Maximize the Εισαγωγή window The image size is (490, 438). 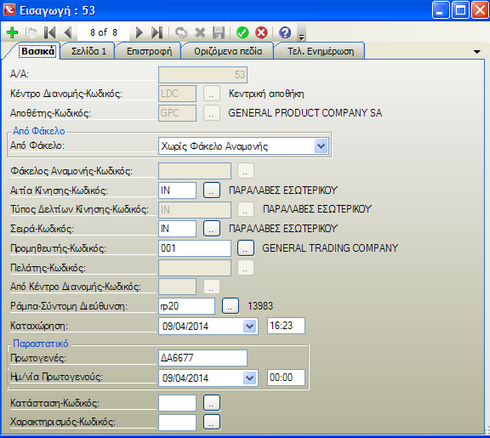click(460, 10)
